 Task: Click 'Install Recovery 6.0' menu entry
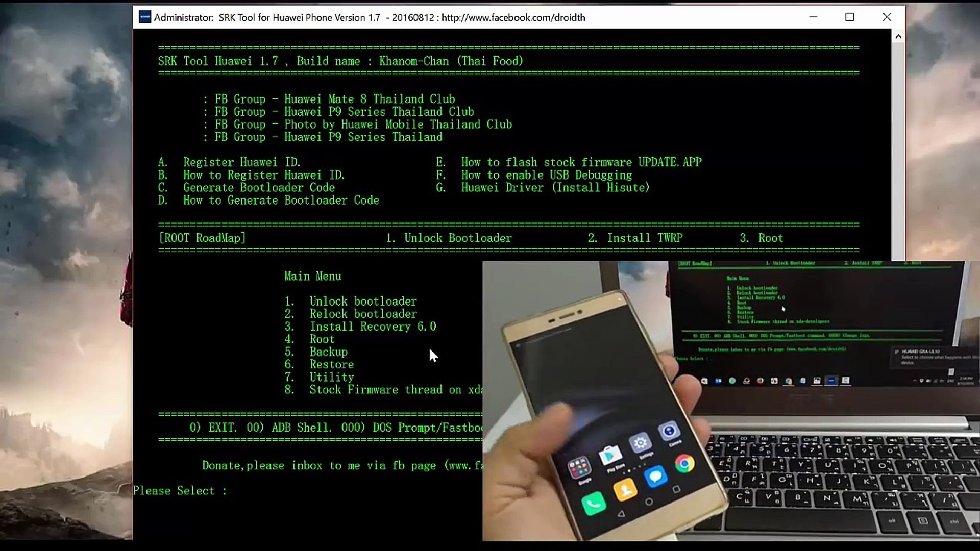pyautogui.click(x=373, y=327)
